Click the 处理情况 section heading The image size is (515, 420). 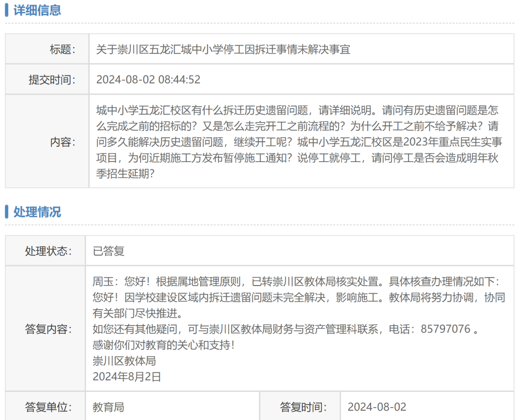(37, 212)
